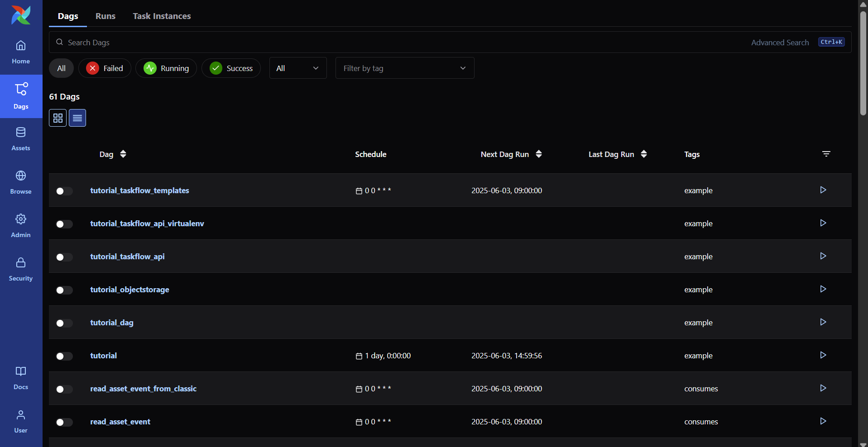Click tutorial schedule 1 day, 0:00:00
This screenshot has width=868, height=447.
click(384, 356)
